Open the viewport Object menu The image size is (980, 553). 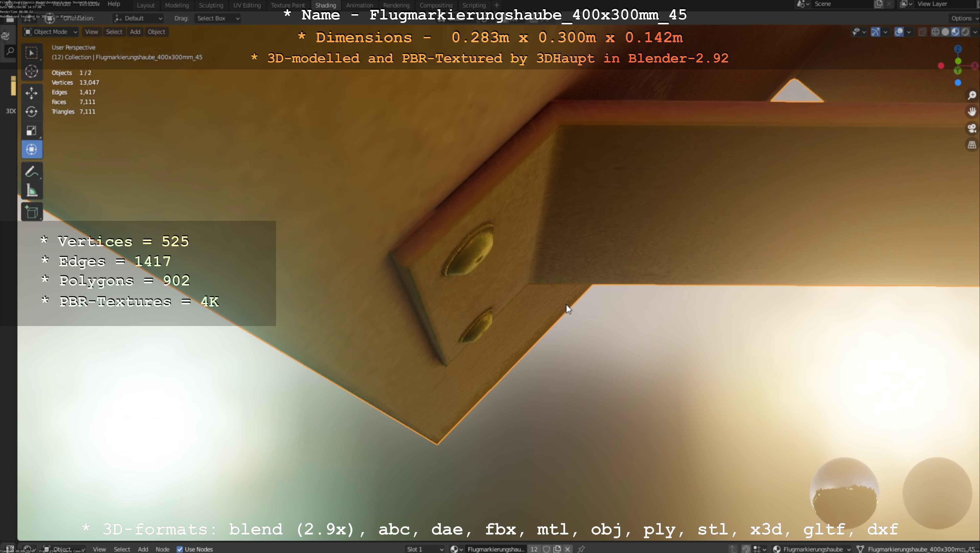pyautogui.click(x=156, y=32)
